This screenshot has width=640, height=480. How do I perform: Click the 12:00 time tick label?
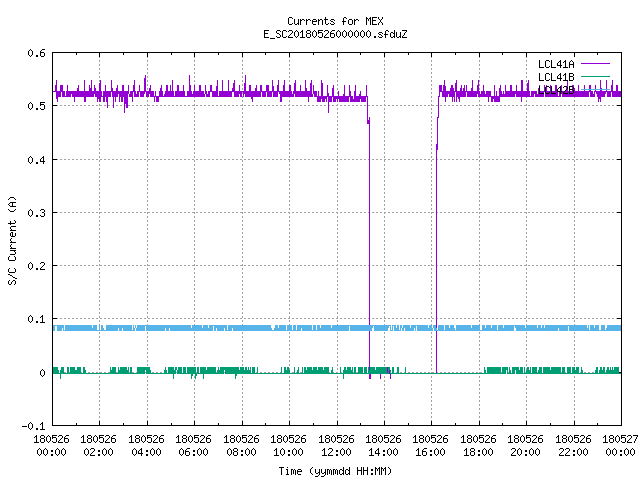coord(336,452)
